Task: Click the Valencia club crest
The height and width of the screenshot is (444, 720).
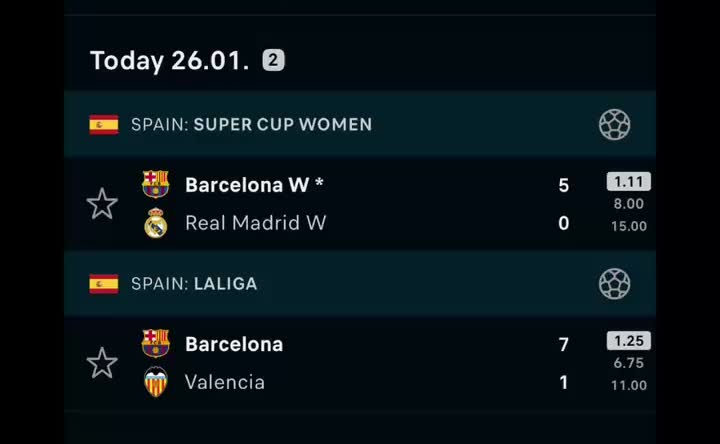Action: tap(156, 382)
